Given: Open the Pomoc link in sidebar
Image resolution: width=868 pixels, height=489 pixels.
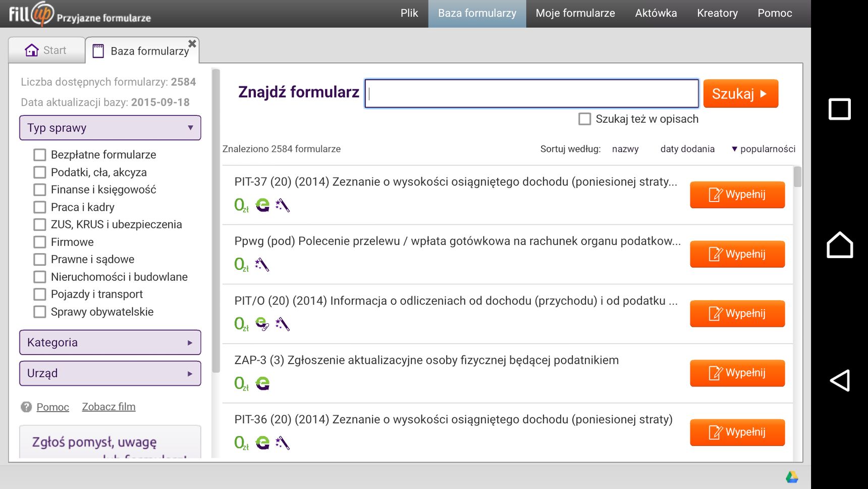Looking at the screenshot, I should pyautogui.click(x=52, y=407).
